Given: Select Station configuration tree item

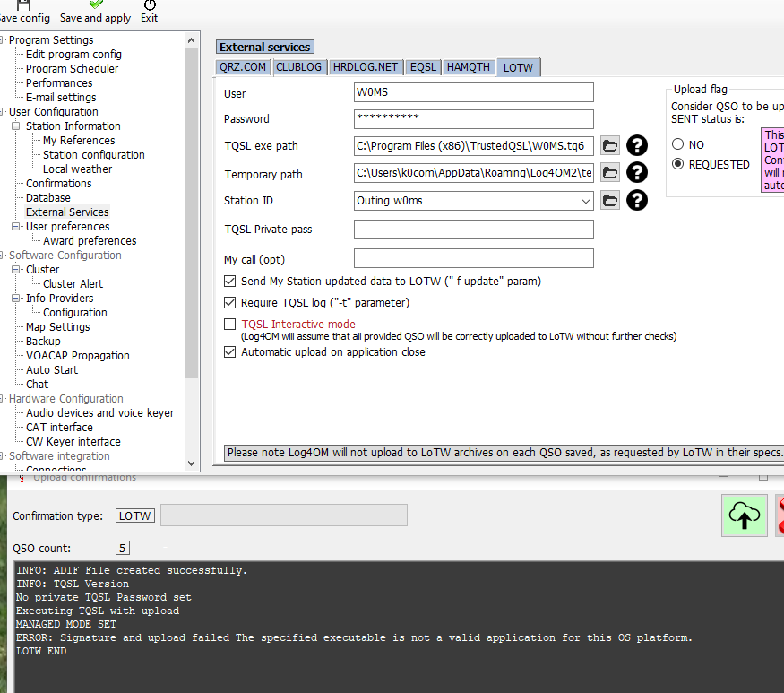Looking at the screenshot, I should tap(93, 155).
